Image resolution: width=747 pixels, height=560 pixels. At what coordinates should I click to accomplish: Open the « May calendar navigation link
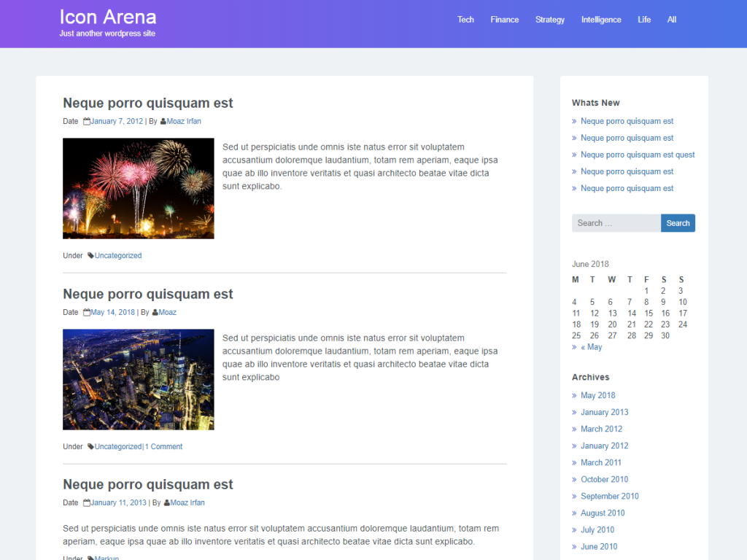point(591,346)
